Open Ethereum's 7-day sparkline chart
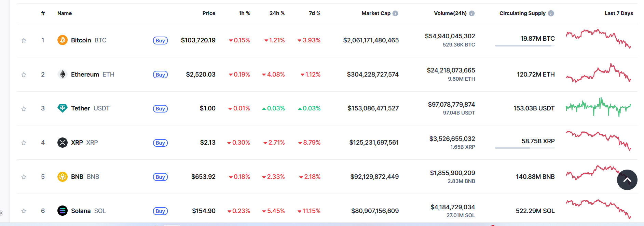 (x=598, y=73)
